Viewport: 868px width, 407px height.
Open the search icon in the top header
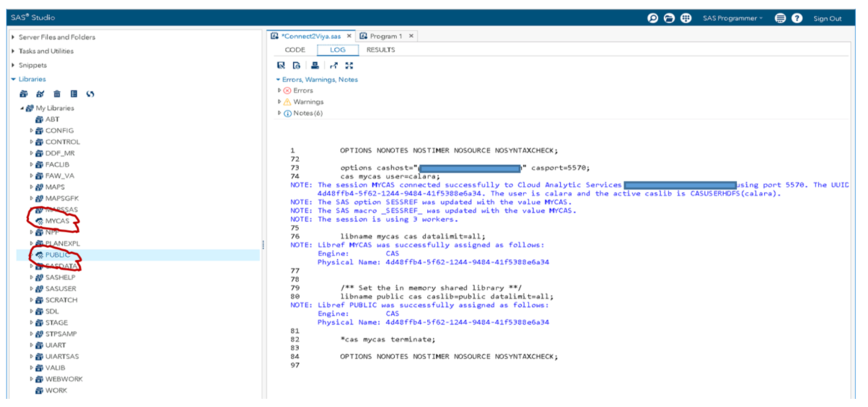pyautogui.click(x=653, y=18)
